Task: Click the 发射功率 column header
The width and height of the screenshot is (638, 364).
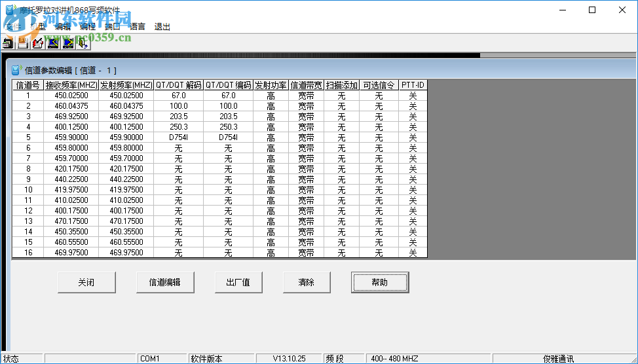Action: 271,85
